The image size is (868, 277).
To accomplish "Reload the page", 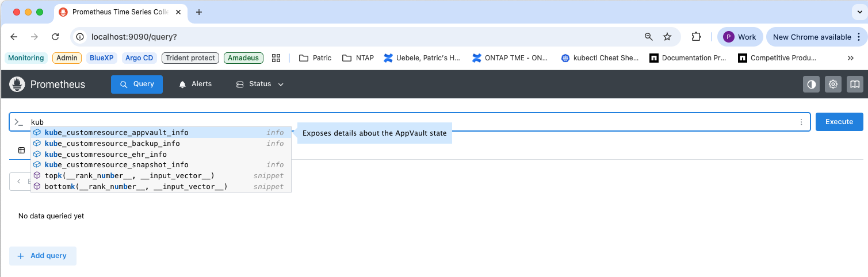I will tap(55, 37).
